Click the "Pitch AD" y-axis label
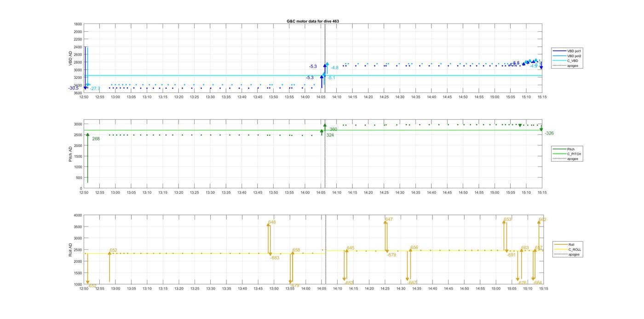 (x=71, y=154)
